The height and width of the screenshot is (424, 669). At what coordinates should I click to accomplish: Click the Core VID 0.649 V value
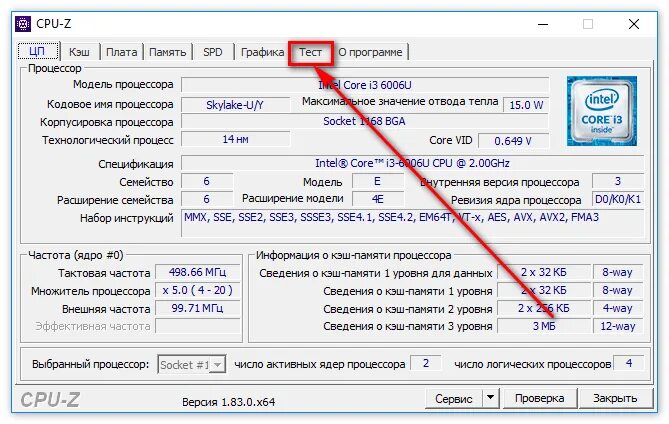click(x=513, y=141)
